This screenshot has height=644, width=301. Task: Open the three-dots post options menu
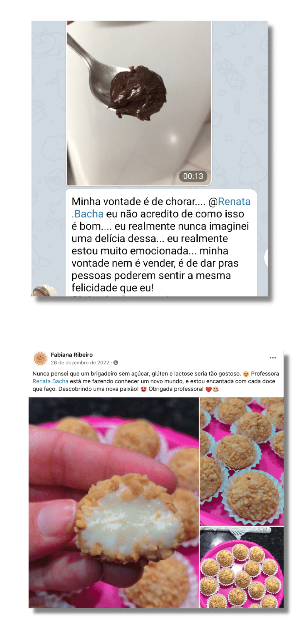point(272,358)
